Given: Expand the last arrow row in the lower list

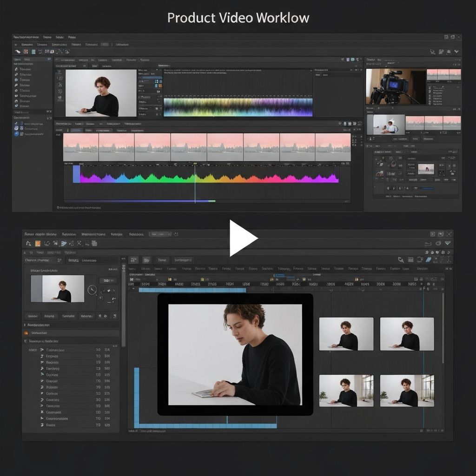Looking at the screenshot, I should (x=42, y=425).
